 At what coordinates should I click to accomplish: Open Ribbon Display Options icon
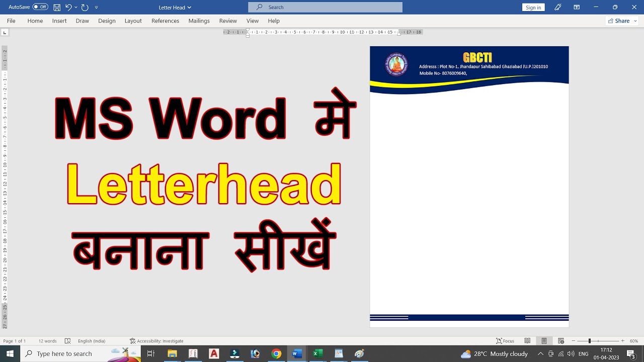[x=577, y=7]
